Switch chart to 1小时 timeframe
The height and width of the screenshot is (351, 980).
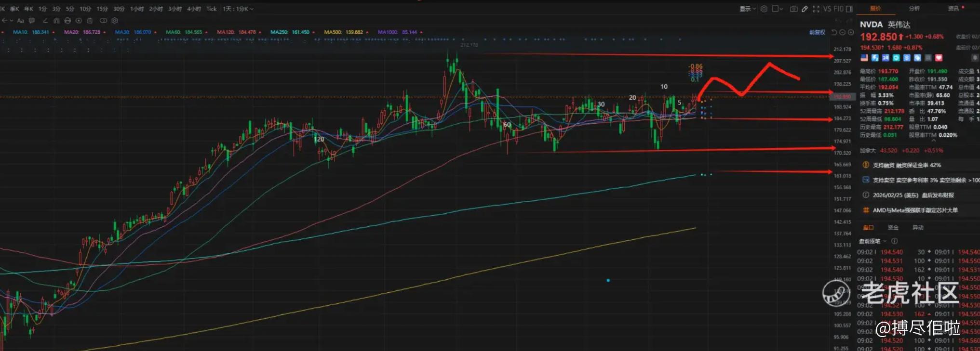(x=137, y=9)
